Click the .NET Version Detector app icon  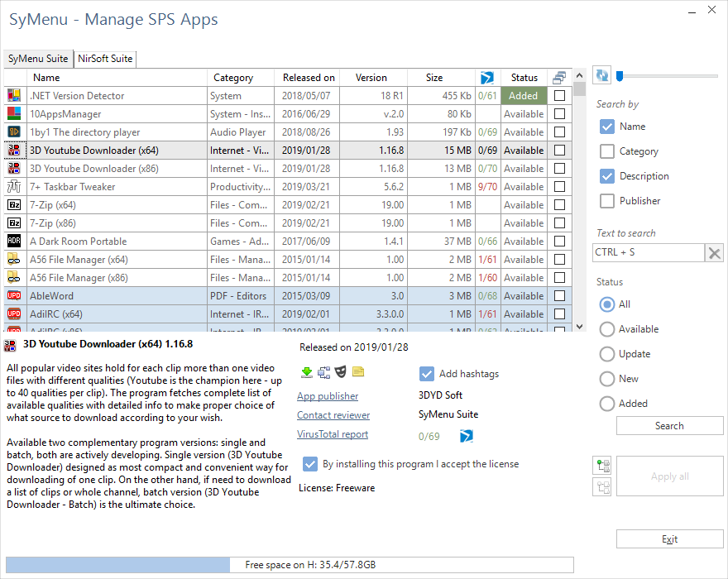point(14,96)
